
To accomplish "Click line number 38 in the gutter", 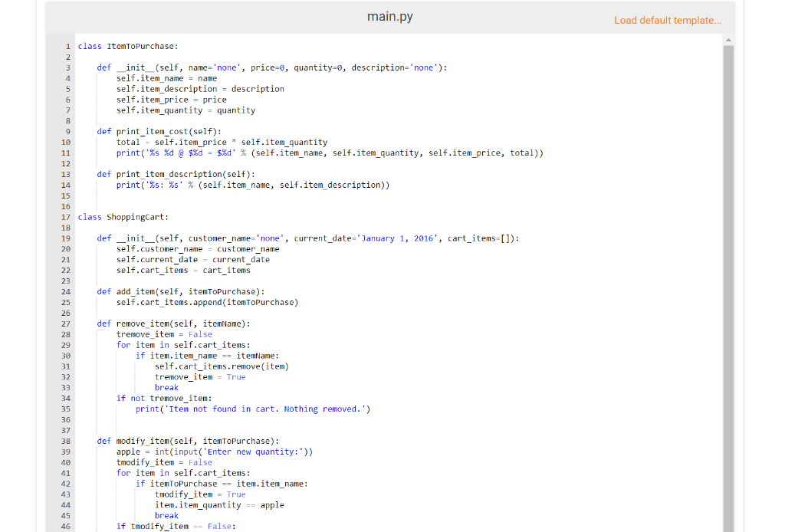I will coord(66,441).
